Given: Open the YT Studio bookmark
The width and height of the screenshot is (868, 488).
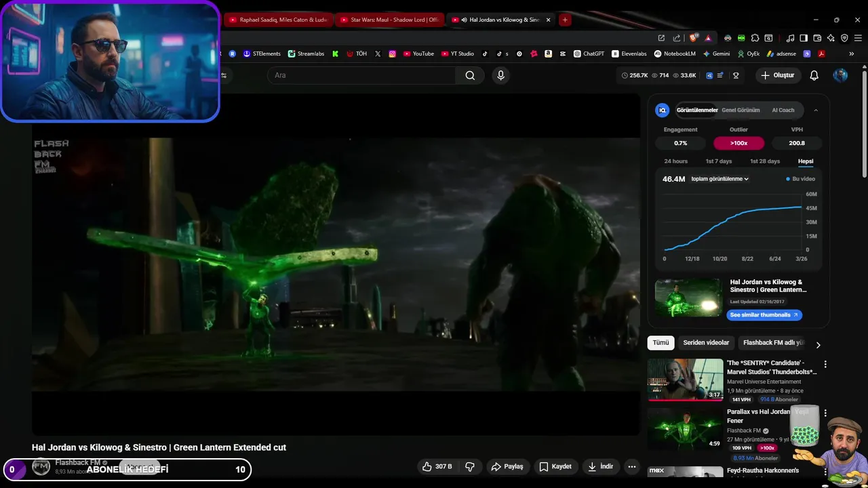Looking at the screenshot, I should pos(458,54).
